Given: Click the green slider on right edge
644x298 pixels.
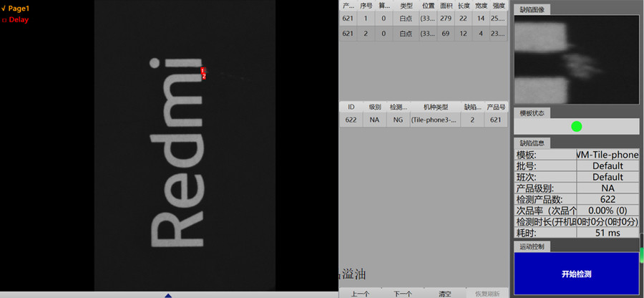Looking at the screenshot, I should coord(642,255).
